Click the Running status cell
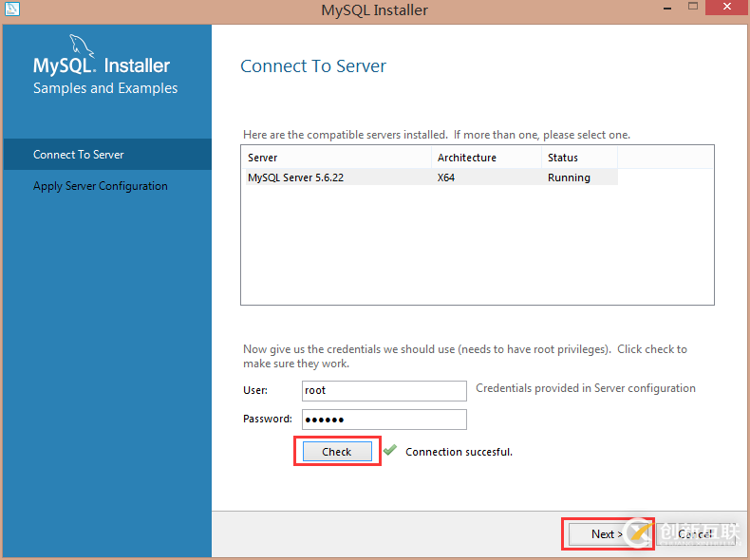 pyautogui.click(x=569, y=177)
